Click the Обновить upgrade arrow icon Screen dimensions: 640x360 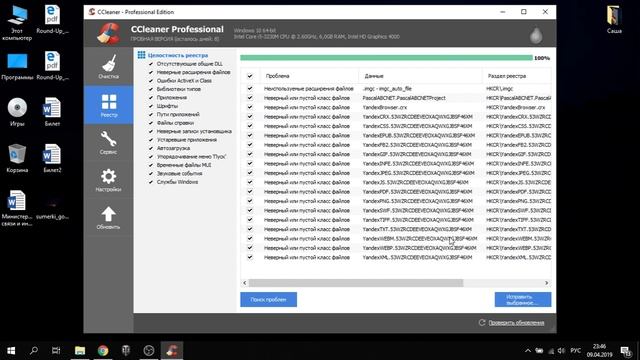(x=108, y=218)
